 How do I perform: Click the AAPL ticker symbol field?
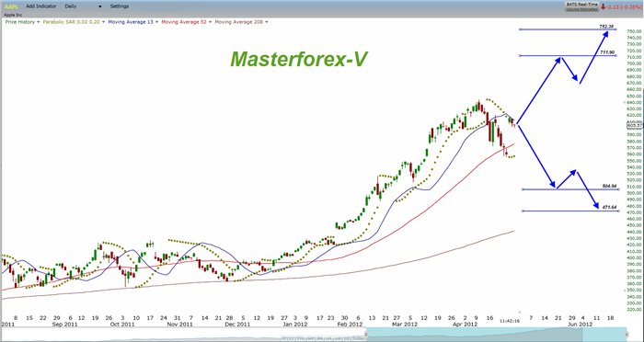11,6
